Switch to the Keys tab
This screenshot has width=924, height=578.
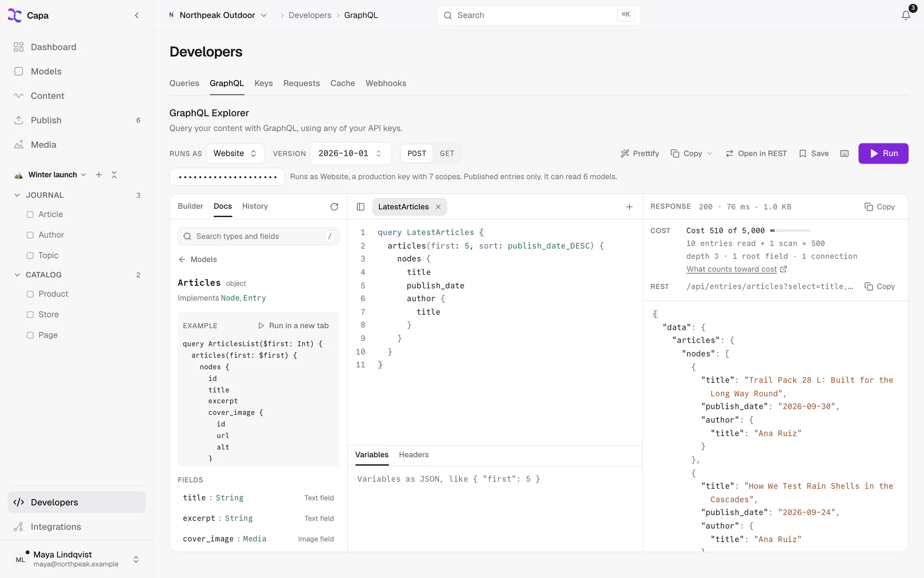click(264, 83)
